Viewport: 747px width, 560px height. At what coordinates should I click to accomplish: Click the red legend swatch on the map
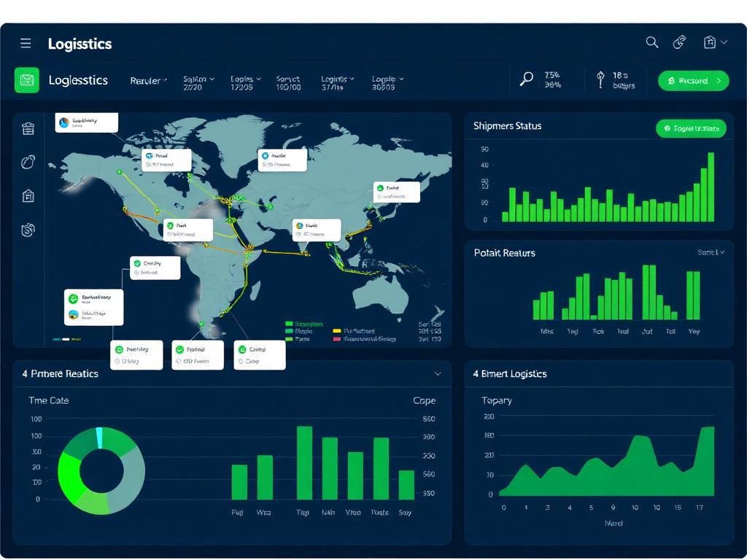tap(337, 339)
